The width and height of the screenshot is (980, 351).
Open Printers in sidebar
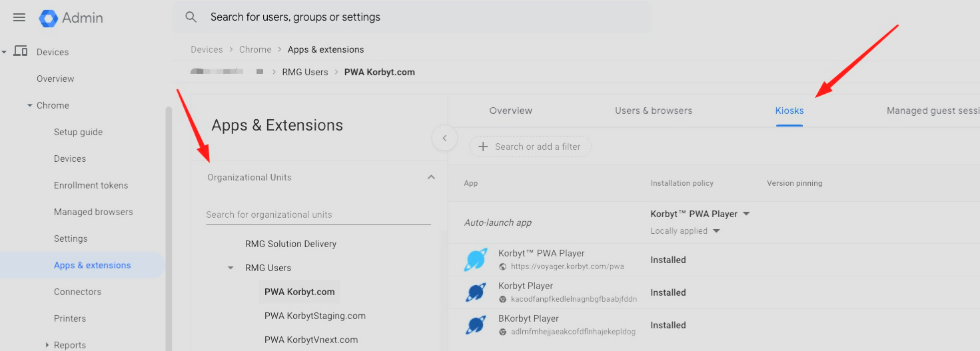click(70, 318)
